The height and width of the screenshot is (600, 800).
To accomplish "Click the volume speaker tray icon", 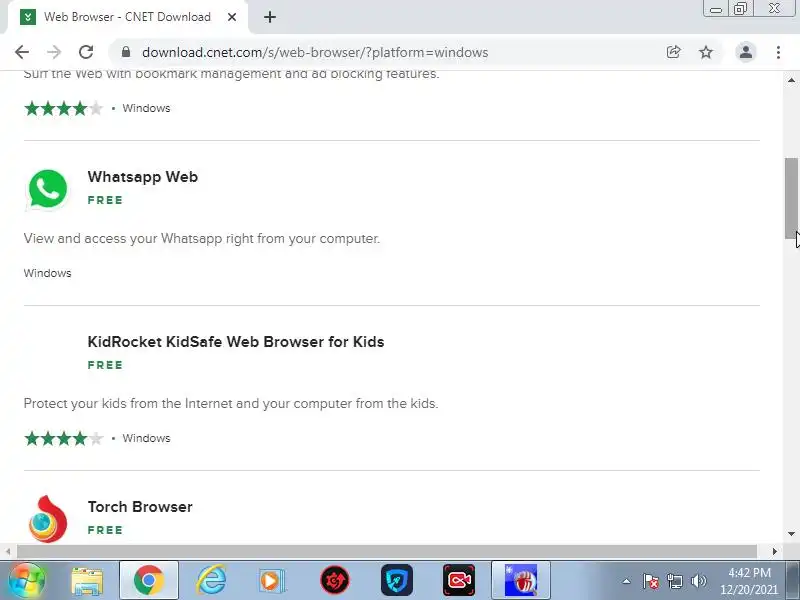I will [698, 581].
